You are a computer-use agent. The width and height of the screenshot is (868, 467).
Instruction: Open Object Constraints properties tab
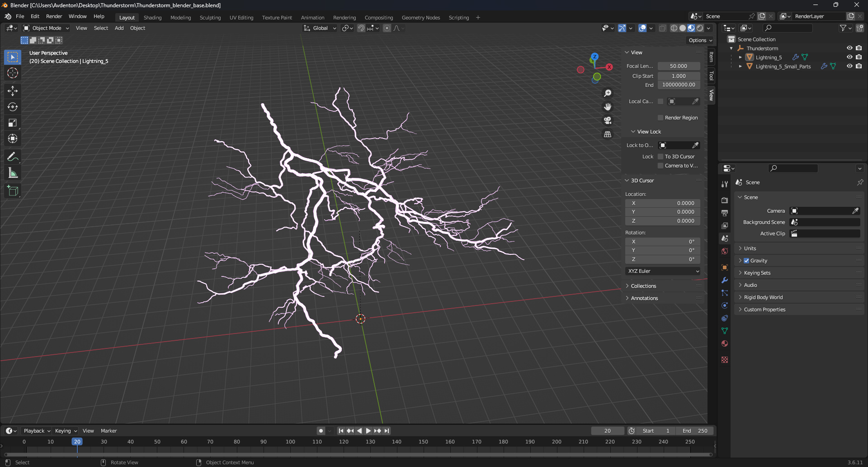click(725, 318)
